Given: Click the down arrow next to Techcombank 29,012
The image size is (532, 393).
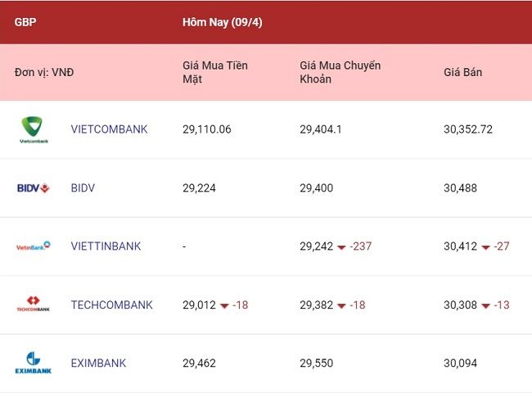Looking at the screenshot, I should pyautogui.click(x=224, y=305).
